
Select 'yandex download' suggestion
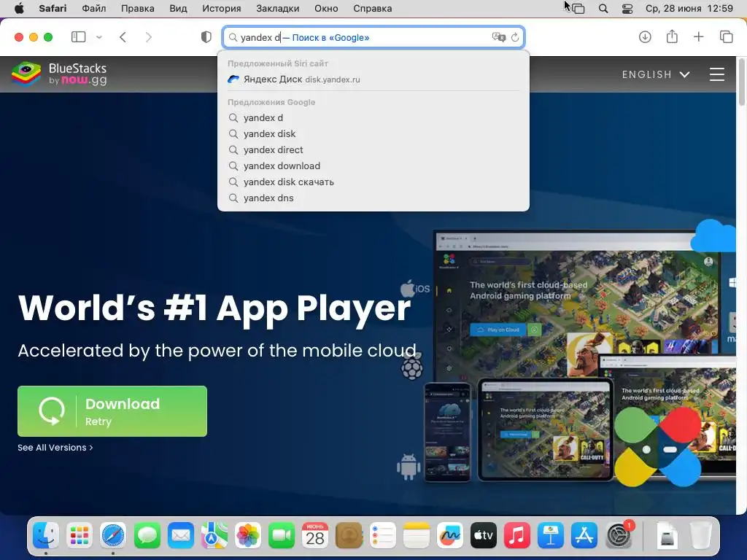[x=373, y=166]
